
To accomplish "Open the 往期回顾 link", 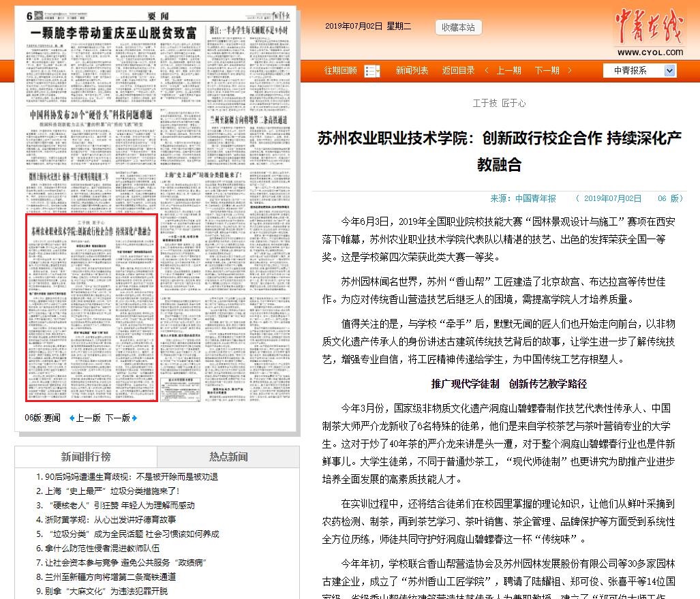I will tap(341, 70).
